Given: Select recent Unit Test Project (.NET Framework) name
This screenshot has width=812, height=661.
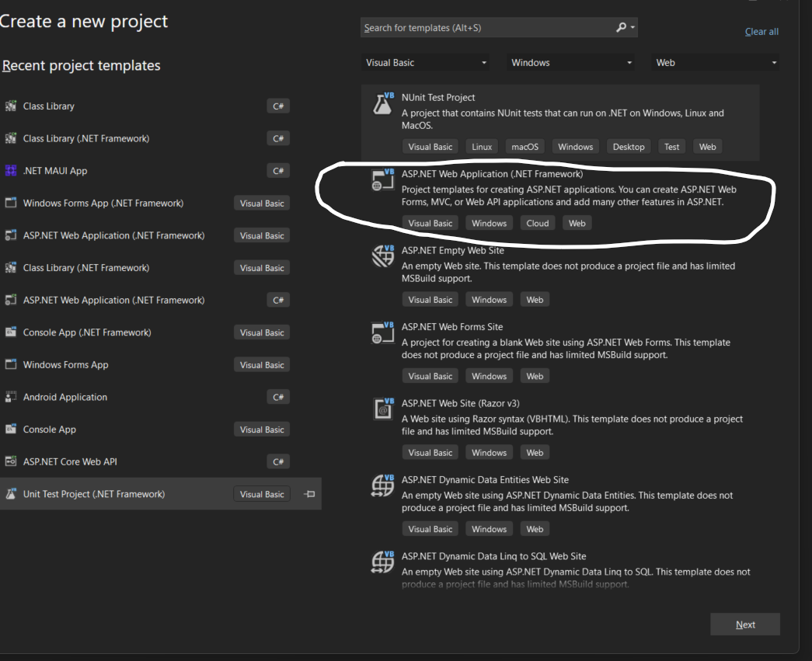Looking at the screenshot, I should (94, 494).
